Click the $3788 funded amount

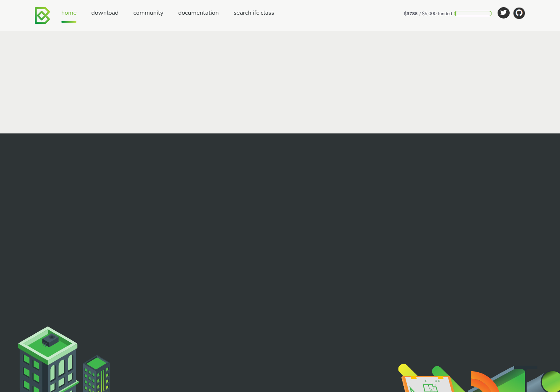click(411, 14)
